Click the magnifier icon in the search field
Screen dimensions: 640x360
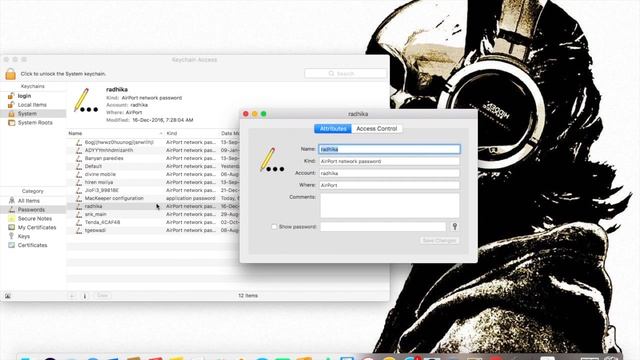pyautogui.click(x=331, y=73)
